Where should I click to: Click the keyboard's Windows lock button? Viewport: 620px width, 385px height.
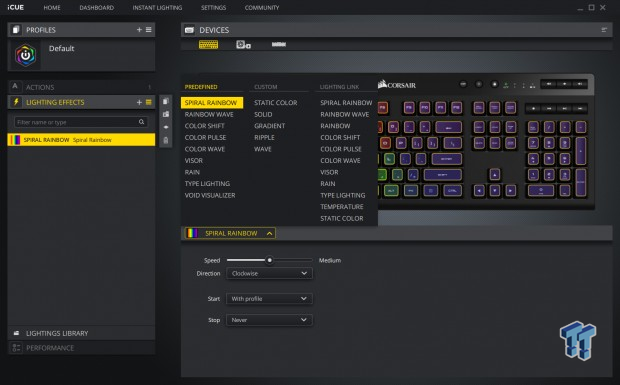494,84
